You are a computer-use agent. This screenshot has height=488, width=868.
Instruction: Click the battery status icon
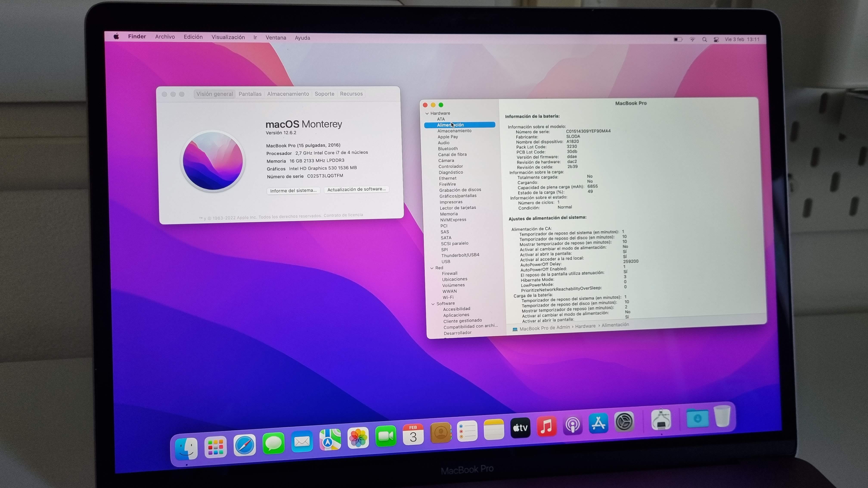pos(678,39)
